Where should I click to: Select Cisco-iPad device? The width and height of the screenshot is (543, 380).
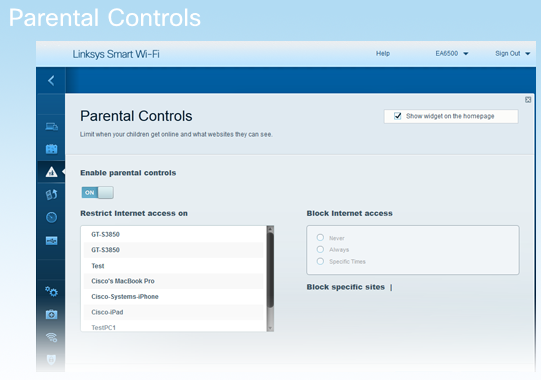coord(173,312)
